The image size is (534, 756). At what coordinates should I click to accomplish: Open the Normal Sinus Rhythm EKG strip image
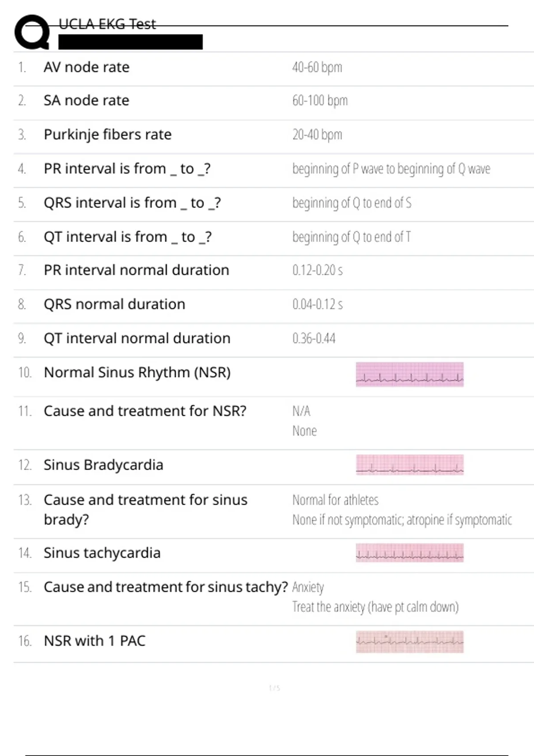click(x=409, y=374)
